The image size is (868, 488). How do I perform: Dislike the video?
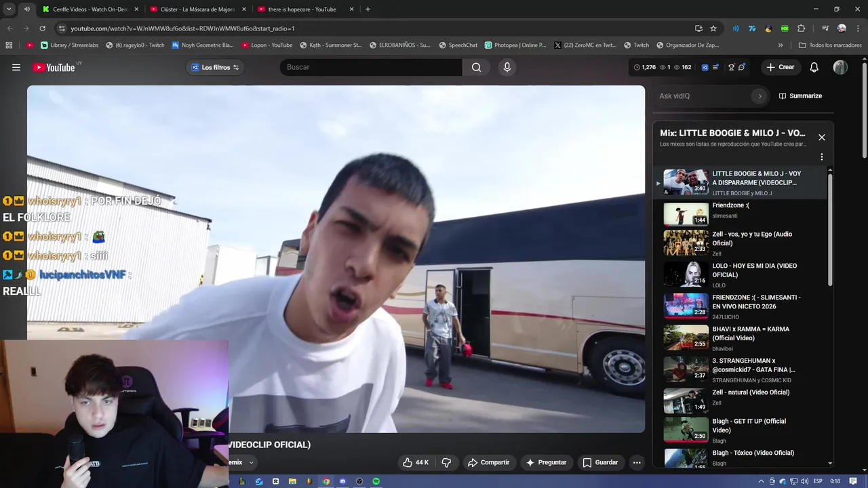pyautogui.click(x=446, y=462)
